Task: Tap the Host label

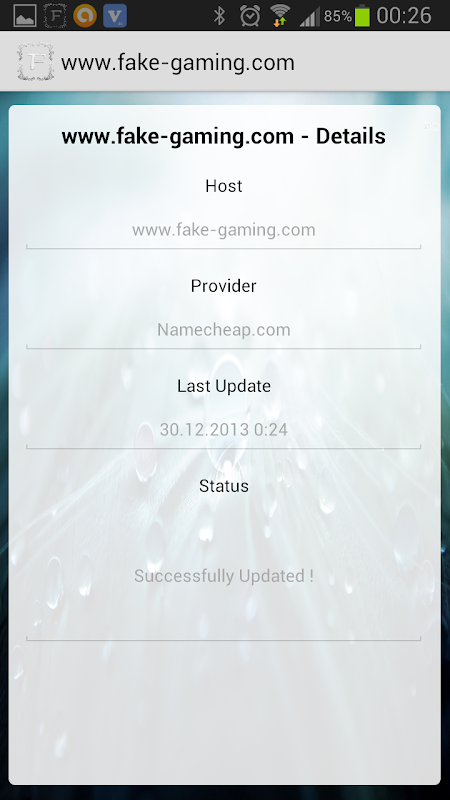Action: click(x=223, y=186)
